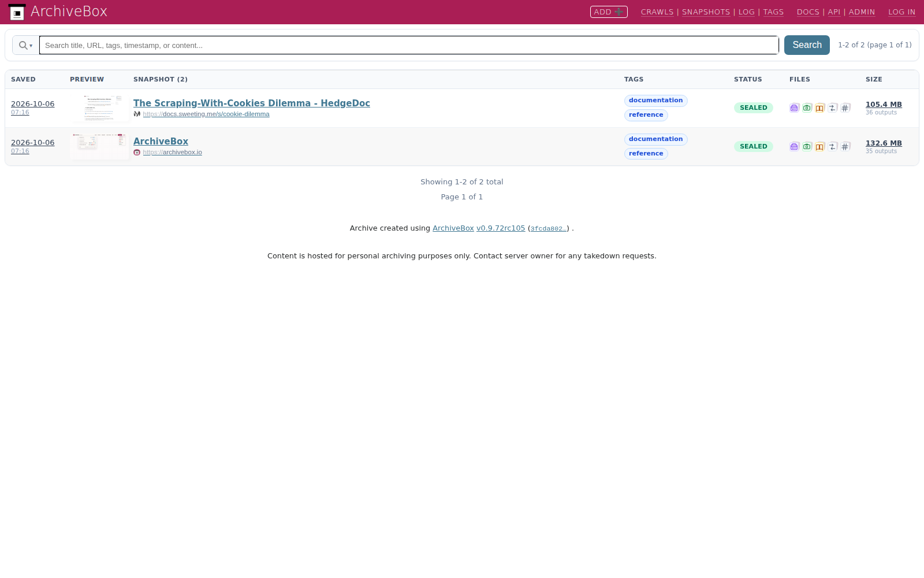
Task: Open version v0.9.72rc105 link
Action: [x=501, y=228]
